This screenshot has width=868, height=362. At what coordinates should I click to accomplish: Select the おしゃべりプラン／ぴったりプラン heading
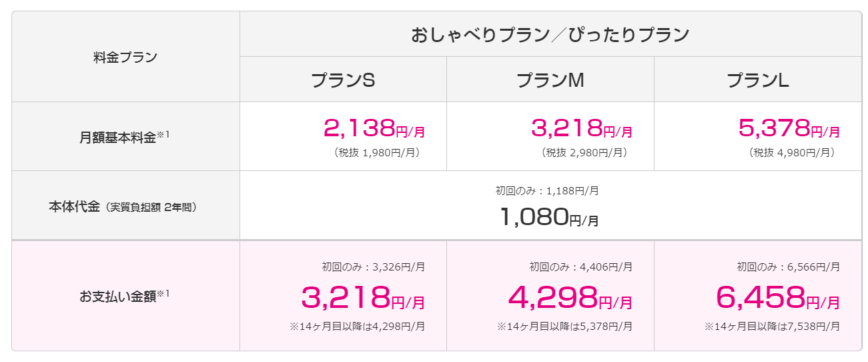(550, 35)
